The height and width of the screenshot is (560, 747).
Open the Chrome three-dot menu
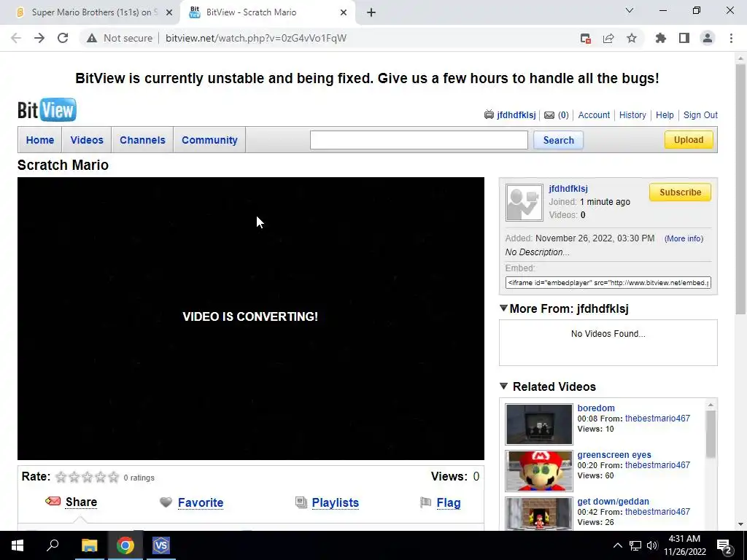(731, 38)
